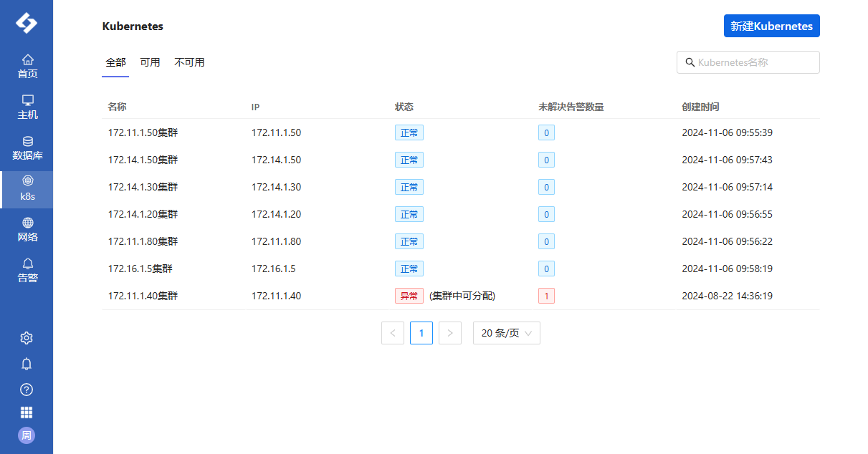Click the 状态 column header
868x454 pixels.
coord(404,107)
